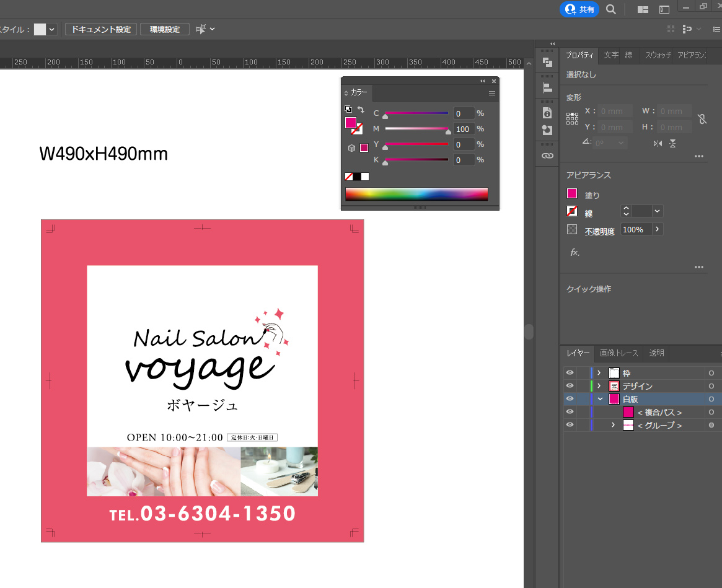Screen dimensions: 722x588
Task: Click the Arrange Documents icon
Action: pyautogui.click(x=643, y=9)
